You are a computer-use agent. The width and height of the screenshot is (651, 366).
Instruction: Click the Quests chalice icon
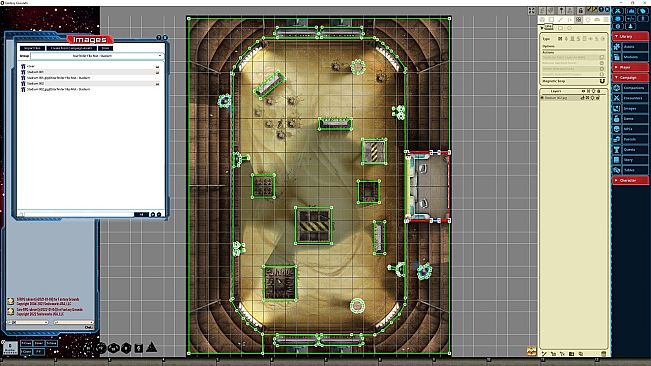[617, 149]
